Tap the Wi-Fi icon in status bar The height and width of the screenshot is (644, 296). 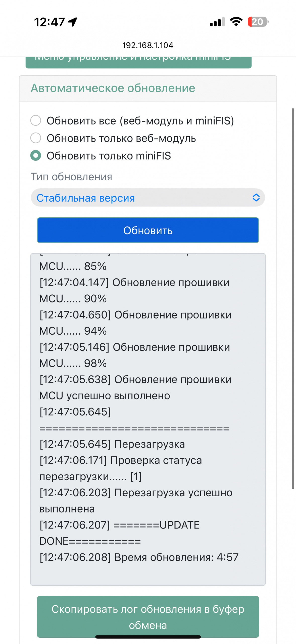(236, 22)
